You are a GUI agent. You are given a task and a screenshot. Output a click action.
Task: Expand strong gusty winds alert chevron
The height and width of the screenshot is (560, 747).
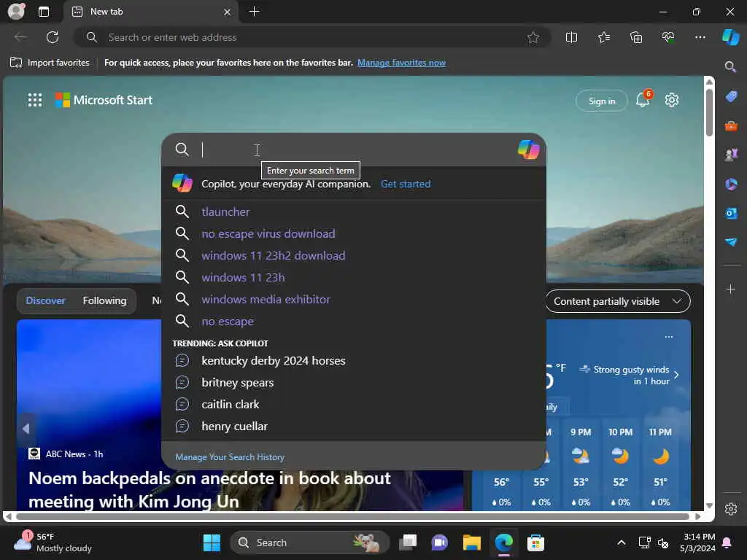[676, 375]
